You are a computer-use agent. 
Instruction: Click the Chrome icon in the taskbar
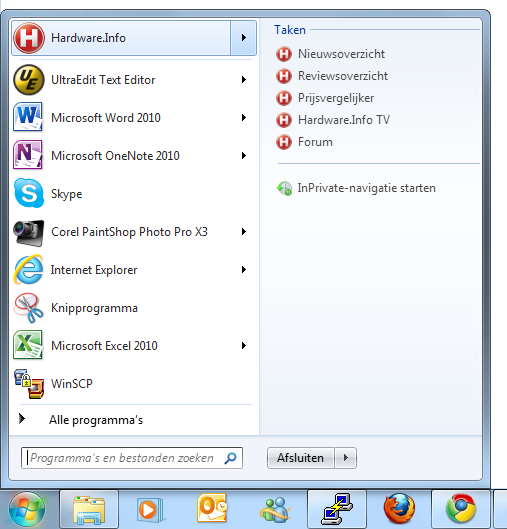(461, 509)
